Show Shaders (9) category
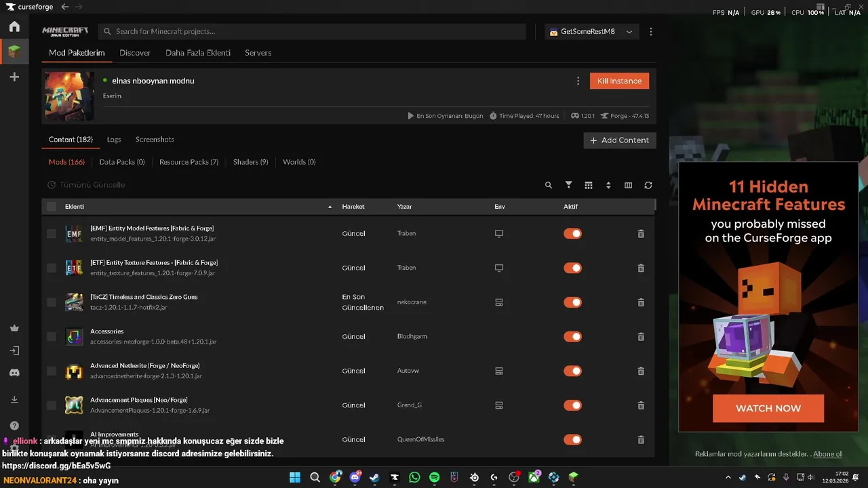Screen dimensions: 868x488 [x=251, y=162]
